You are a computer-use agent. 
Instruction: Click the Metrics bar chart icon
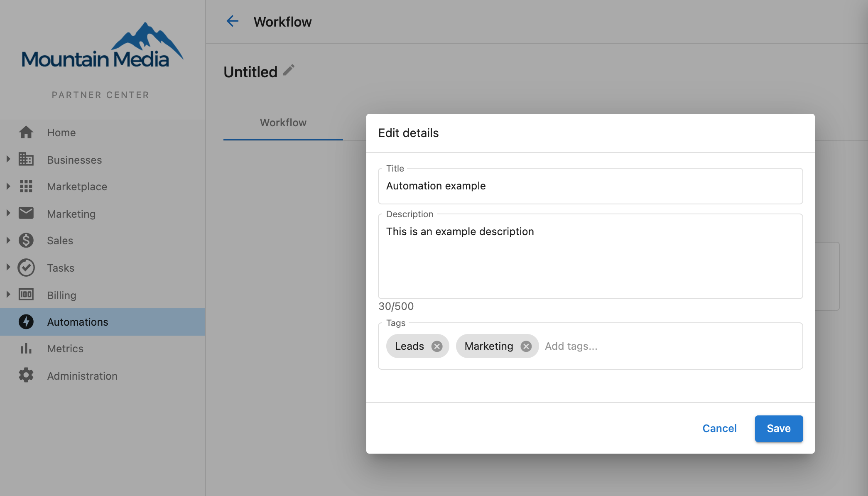tap(26, 349)
